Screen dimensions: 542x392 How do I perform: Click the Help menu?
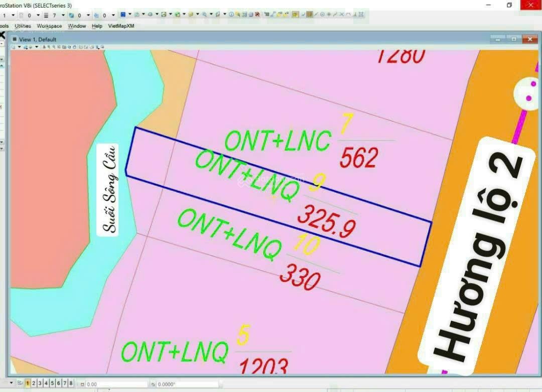(x=97, y=26)
